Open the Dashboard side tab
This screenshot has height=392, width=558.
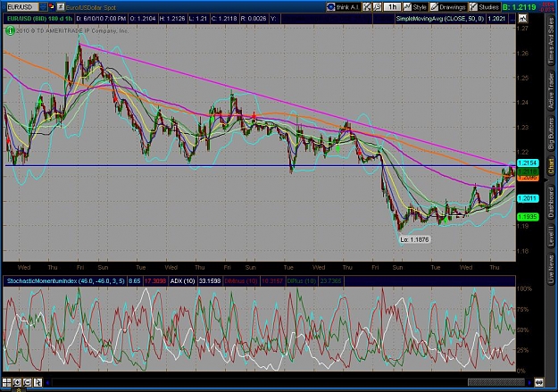(x=551, y=200)
